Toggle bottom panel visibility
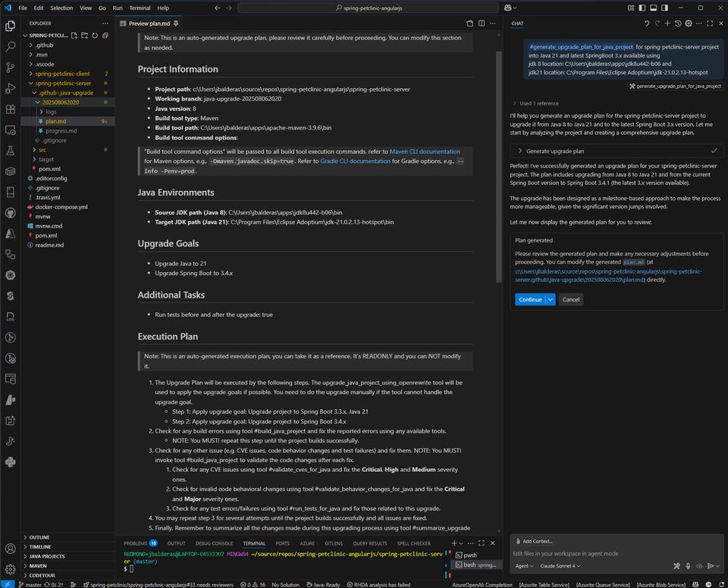This screenshot has height=588, width=728. click(x=653, y=8)
